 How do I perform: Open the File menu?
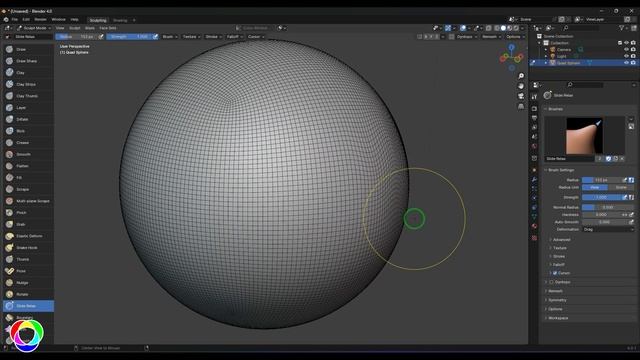[x=15, y=20]
